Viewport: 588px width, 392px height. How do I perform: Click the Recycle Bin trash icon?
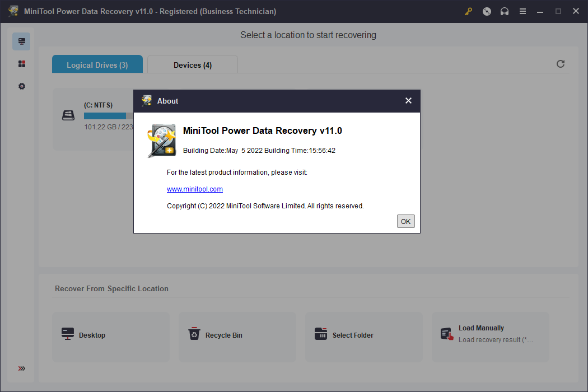coord(194,334)
